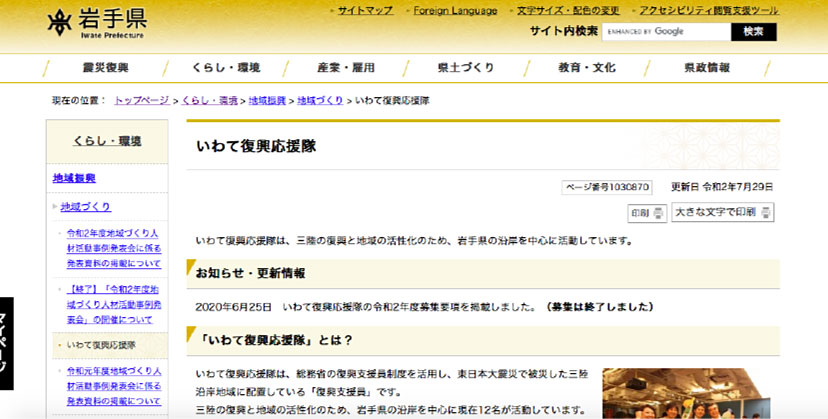Go to 地域振興 breadcrumb link
The image size is (828, 419).
[267, 100]
